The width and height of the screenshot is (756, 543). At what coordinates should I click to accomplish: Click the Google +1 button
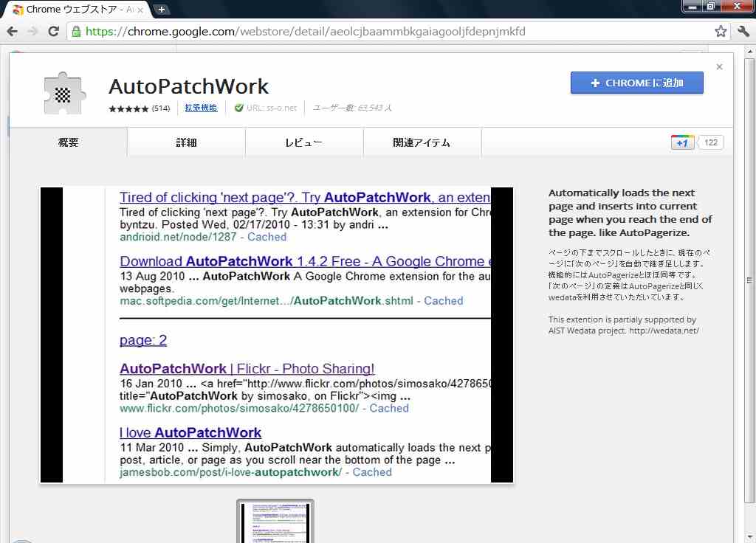tap(682, 142)
